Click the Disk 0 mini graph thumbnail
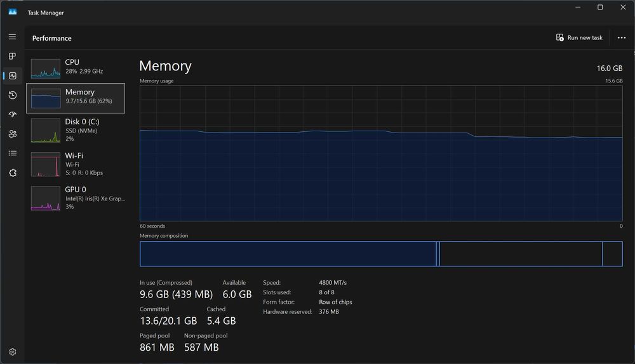The width and height of the screenshot is (635, 364). pos(45,130)
